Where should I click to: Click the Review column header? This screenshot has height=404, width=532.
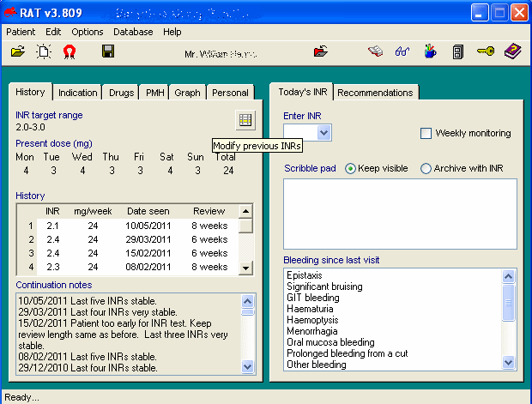(x=209, y=211)
